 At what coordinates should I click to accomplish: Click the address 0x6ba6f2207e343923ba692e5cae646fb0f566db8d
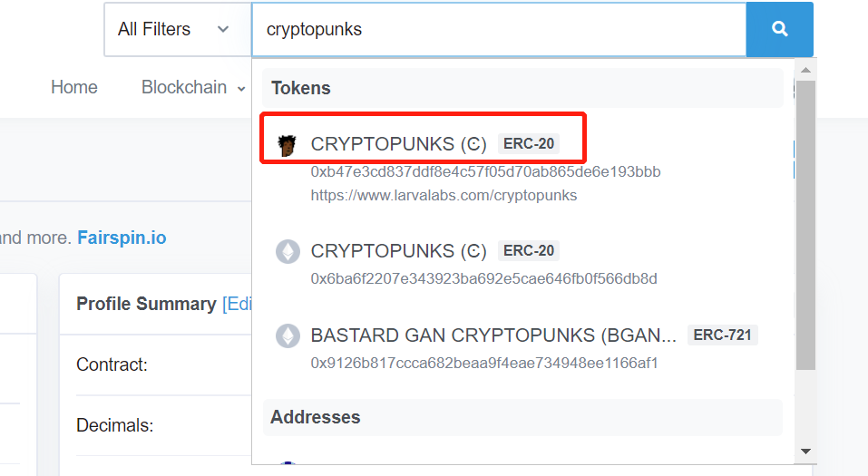point(483,278)
